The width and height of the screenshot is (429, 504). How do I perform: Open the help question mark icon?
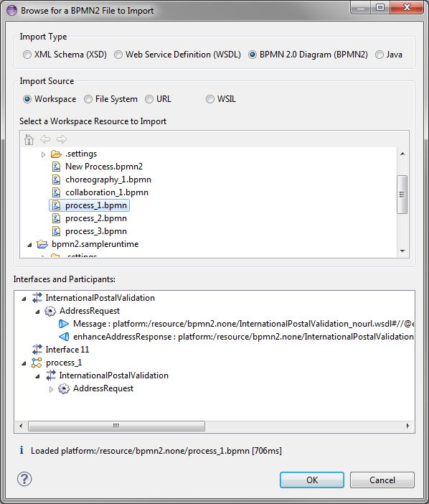[x=24, y=480]
